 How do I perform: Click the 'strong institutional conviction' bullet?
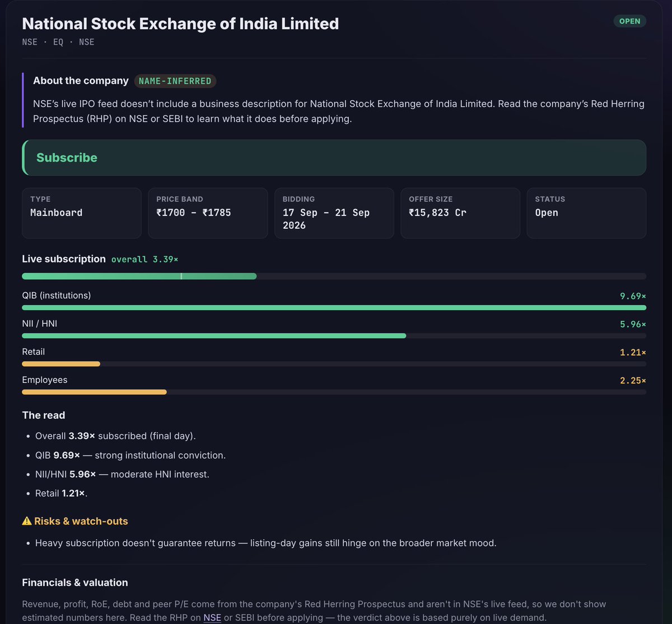click(x=130, y=455)
